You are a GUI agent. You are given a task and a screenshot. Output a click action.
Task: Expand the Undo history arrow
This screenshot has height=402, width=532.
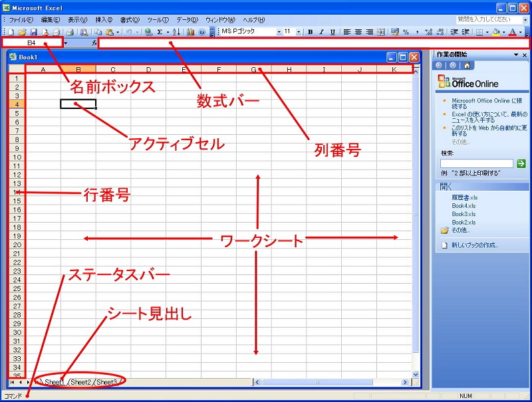coord(138,32)
